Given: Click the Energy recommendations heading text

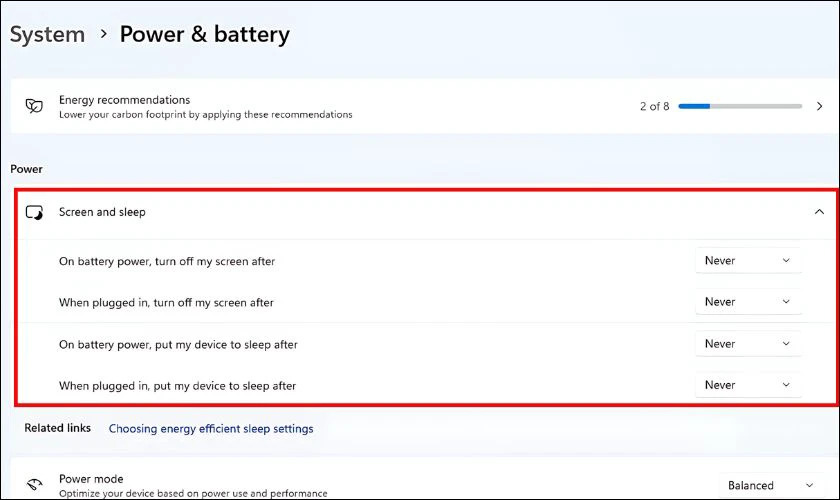Looking at the screenshot, I should [x=124, y=100].
